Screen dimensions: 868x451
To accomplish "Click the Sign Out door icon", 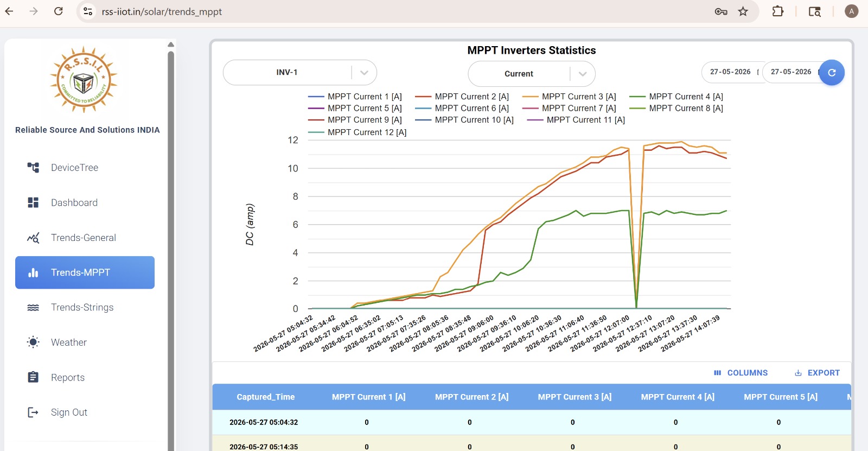I will [x=33, y=412].
